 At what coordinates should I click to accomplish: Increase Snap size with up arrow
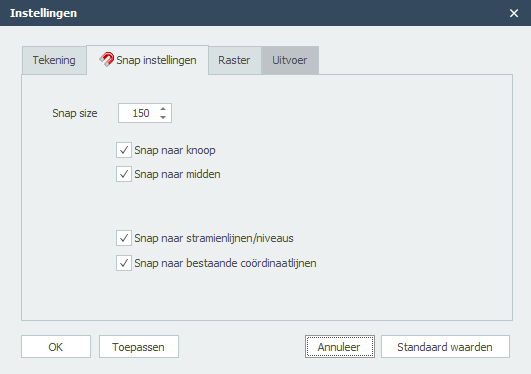coord(163,109)
